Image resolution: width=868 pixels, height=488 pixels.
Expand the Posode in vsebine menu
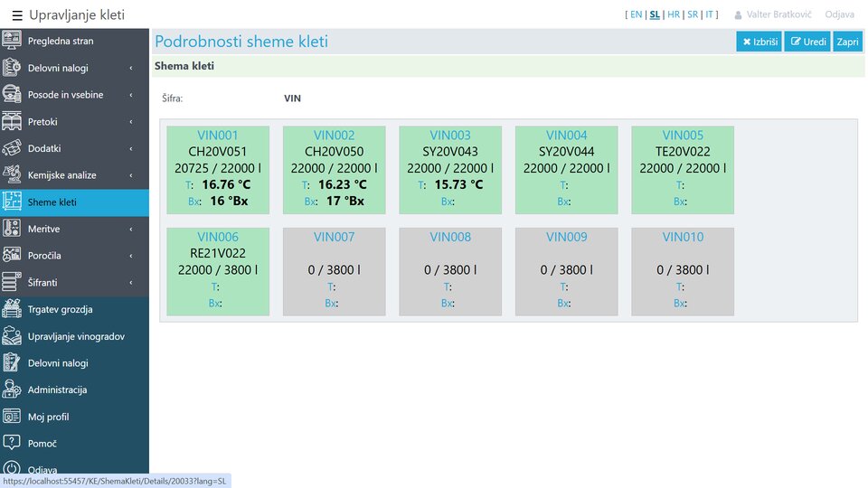[130, 95]
